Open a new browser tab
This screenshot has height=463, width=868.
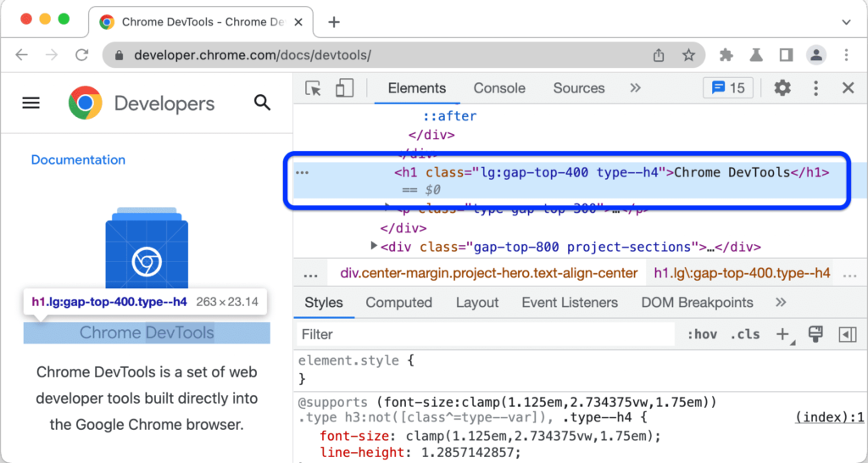(334, 22)
